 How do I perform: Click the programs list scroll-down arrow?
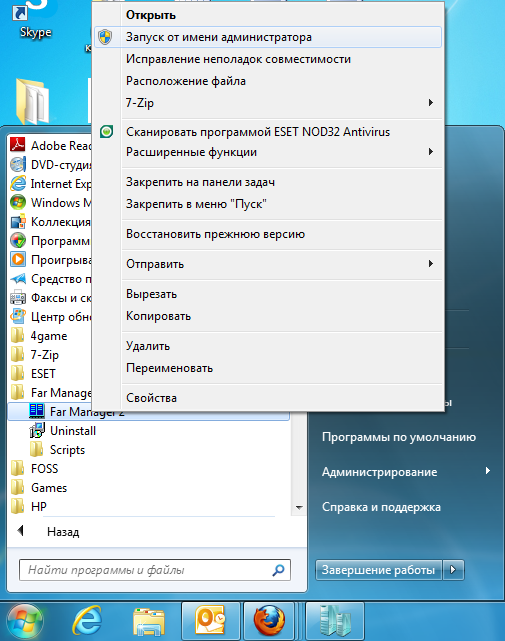pyautogui.click(x=299, y=508)
